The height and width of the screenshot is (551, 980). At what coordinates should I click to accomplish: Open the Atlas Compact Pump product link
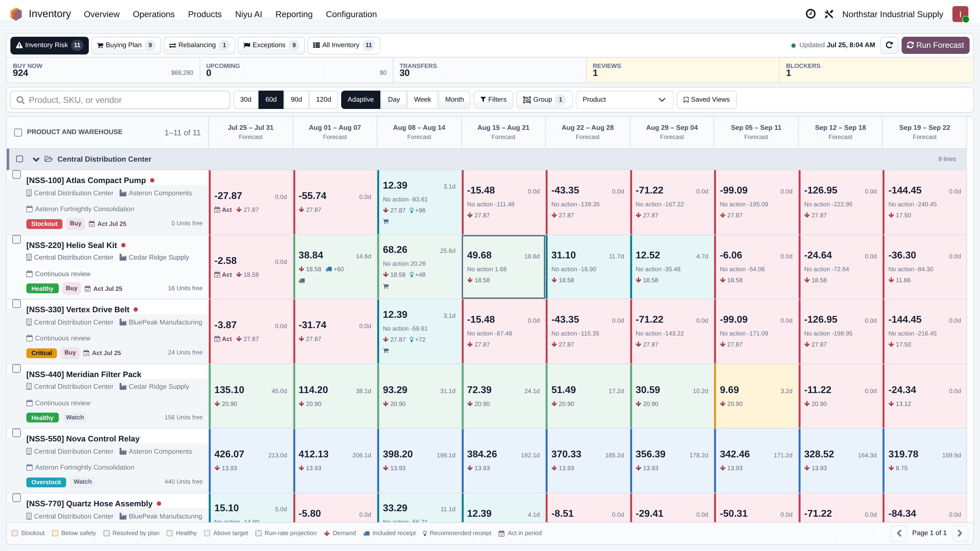[86, 180]
